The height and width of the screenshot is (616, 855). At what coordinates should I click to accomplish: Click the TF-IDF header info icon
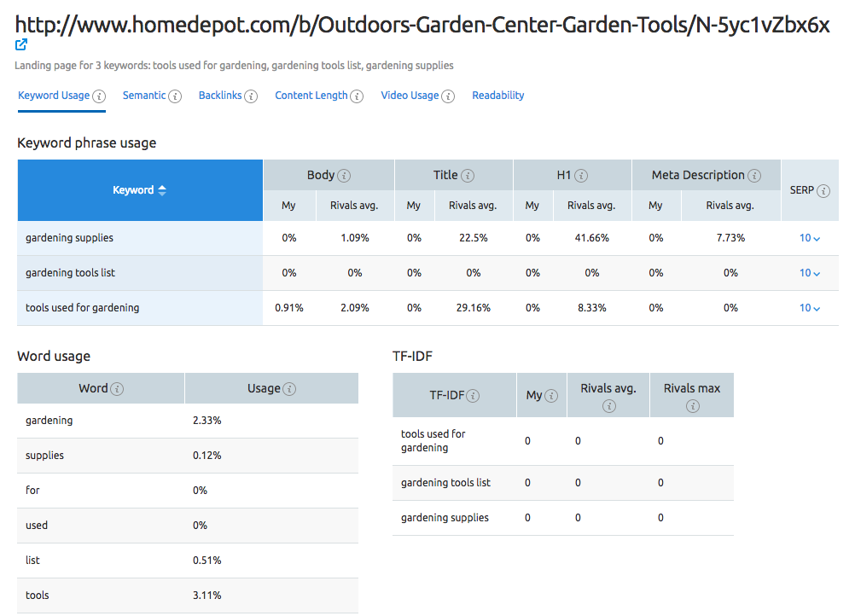(x=475, y=395)
